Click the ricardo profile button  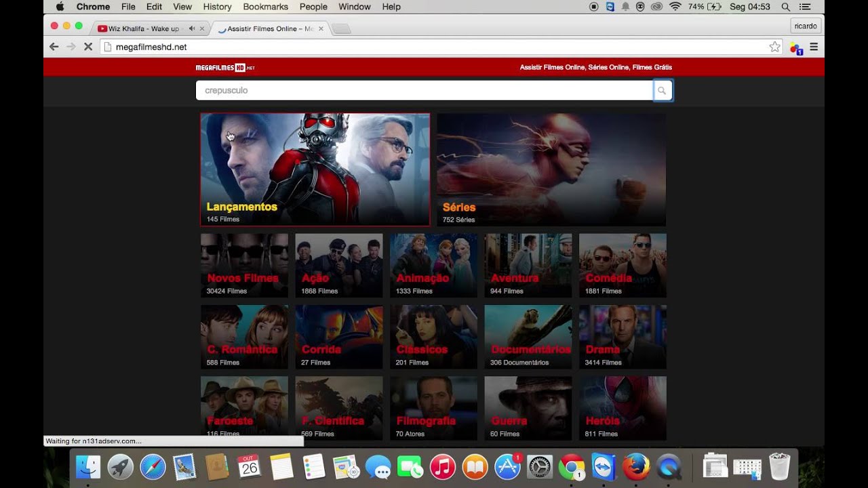(806, 26)
